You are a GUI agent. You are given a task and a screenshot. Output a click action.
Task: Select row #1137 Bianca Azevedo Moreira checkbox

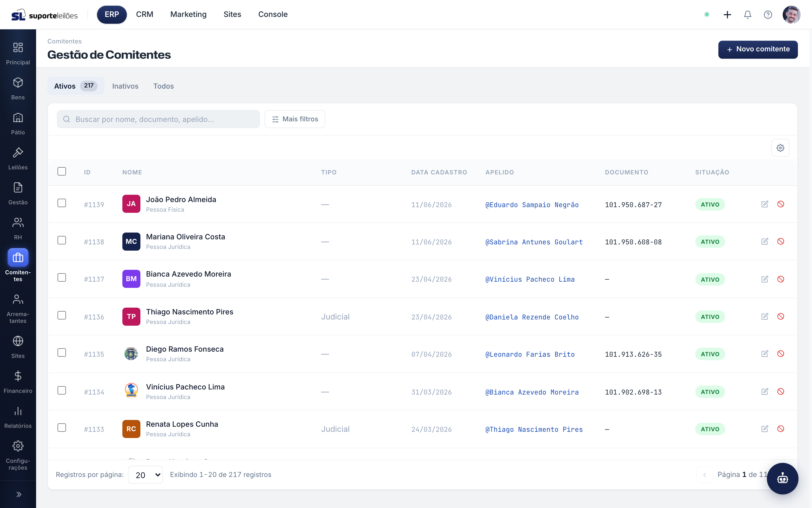62,277
